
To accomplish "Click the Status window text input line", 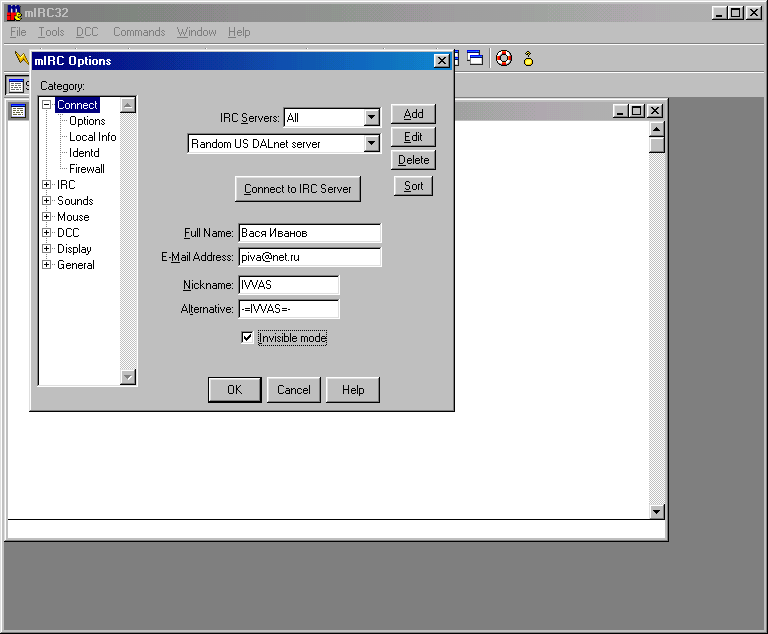I will click(336, 530).
